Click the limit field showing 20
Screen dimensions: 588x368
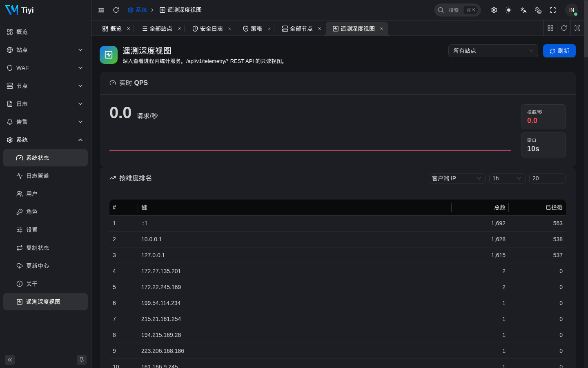(x=547, y=178)
